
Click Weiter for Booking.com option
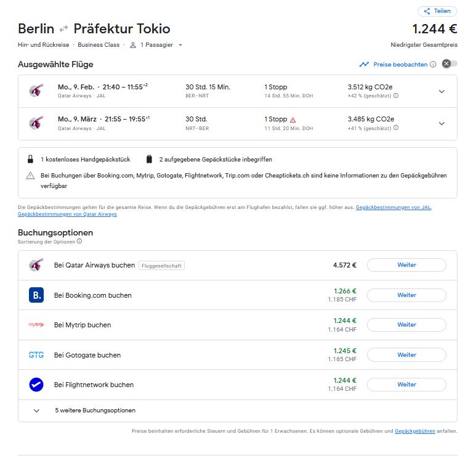pos(406,295)
